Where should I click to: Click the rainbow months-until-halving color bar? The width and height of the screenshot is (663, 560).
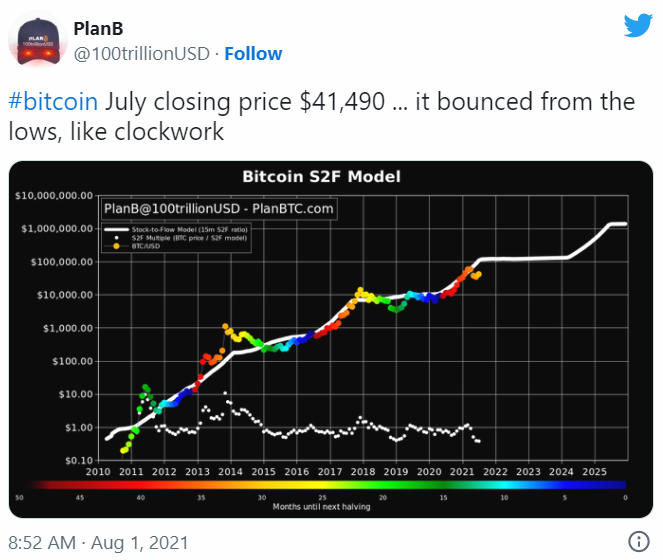322,484
